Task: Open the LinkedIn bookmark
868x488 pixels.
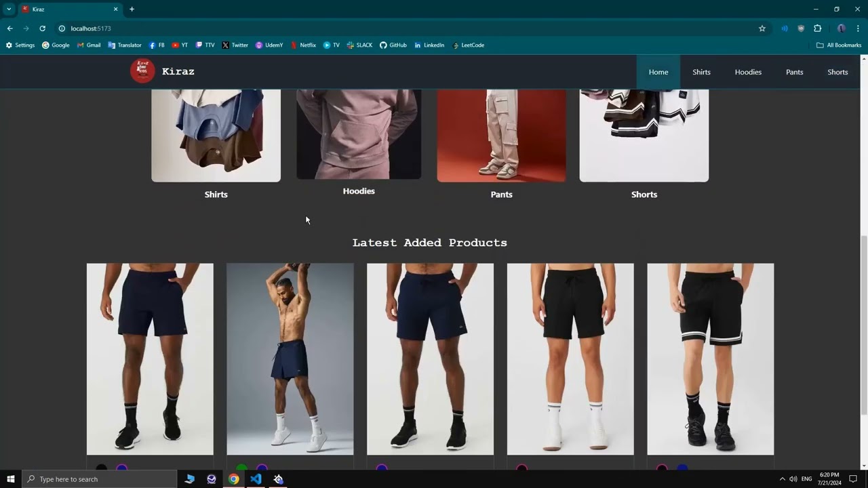Action: coord(429,45)
